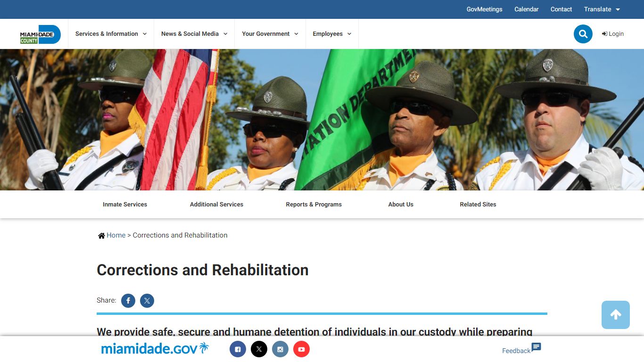Open footer Instagram social icon
Image resolution: width=644 pixels, height=362 pixels.
coord(280,349)
